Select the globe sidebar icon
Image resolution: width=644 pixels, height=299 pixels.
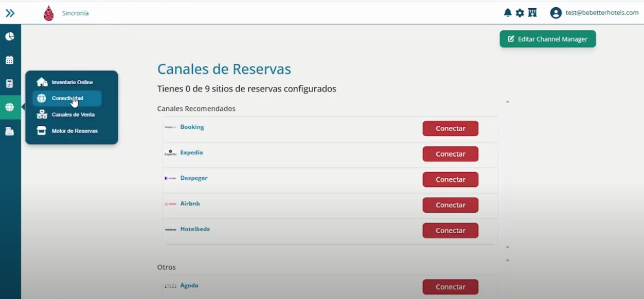10,107
